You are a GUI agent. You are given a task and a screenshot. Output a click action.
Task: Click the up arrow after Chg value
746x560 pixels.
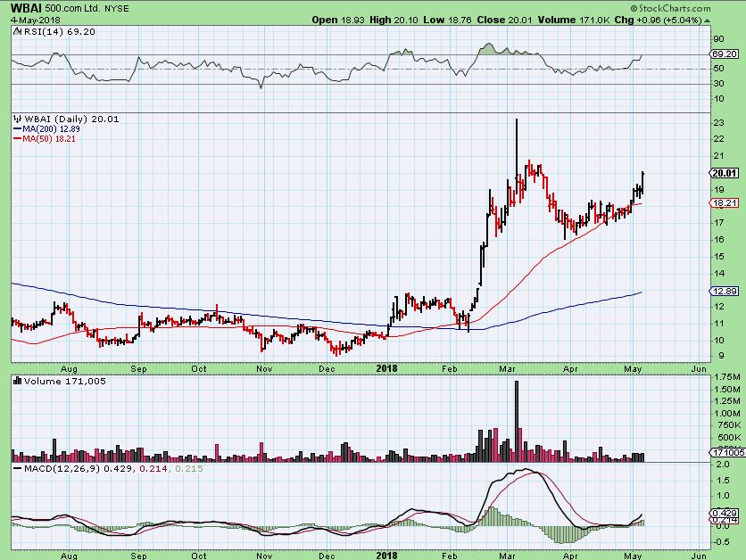click(x=707, y=21)
